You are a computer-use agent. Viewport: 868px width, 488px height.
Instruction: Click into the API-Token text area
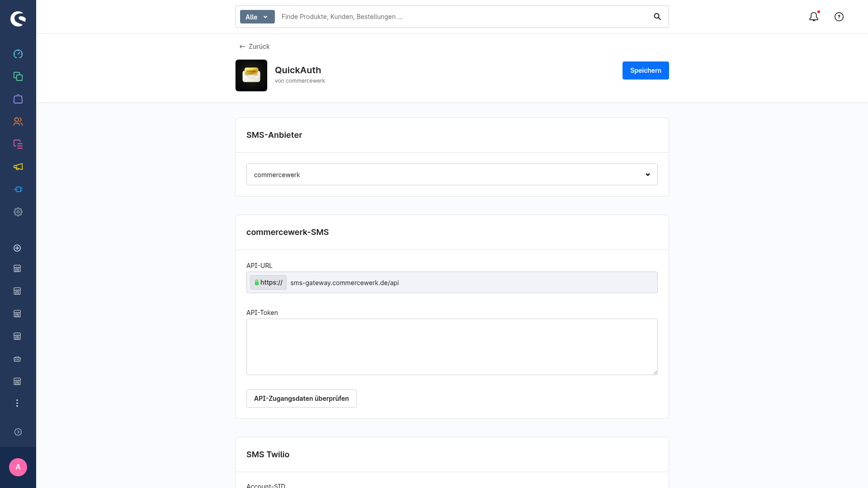(452, 347)
